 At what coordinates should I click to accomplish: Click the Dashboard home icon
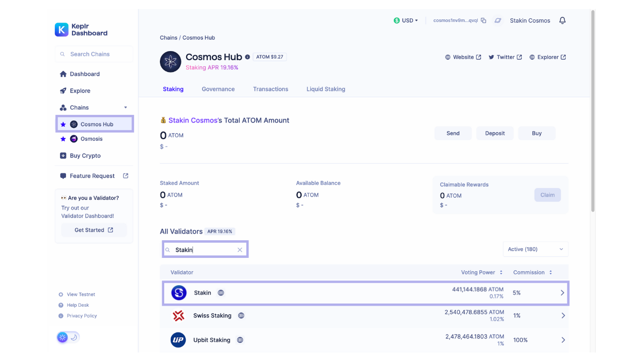63,74
